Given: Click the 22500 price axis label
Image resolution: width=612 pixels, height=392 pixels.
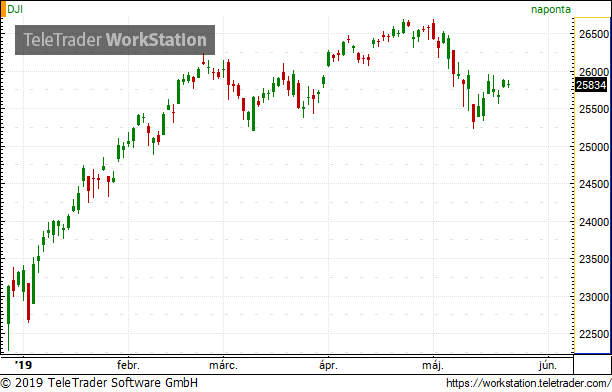Looking at the screenshot, I should pyautogui.click(x=594, y=335).
